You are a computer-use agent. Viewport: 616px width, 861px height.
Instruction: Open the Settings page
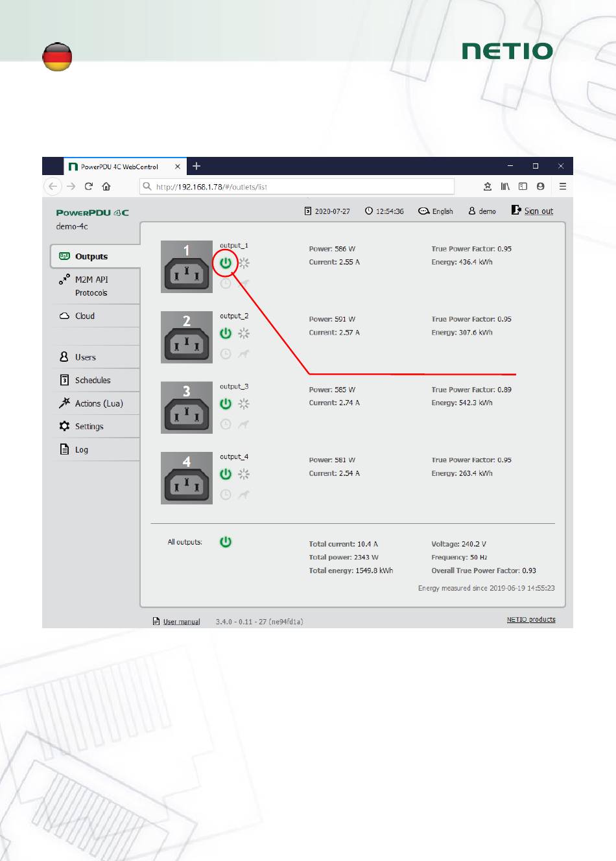coord(95,427)
